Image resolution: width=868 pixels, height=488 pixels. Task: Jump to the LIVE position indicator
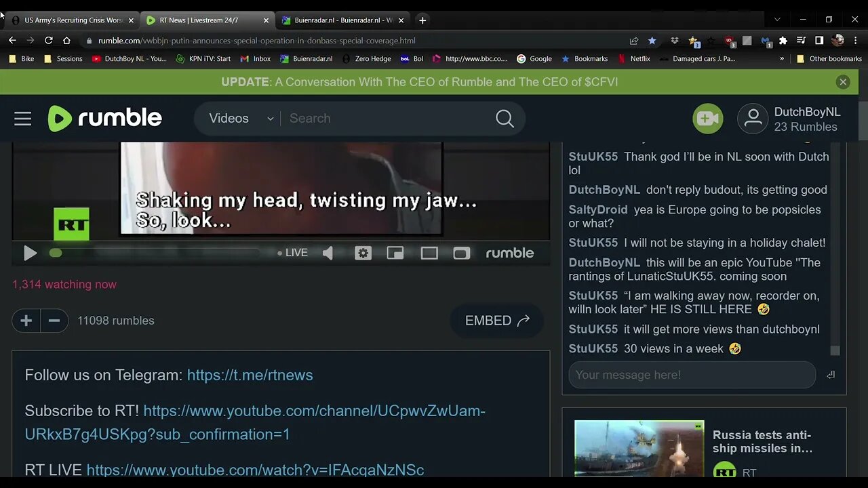292,253
